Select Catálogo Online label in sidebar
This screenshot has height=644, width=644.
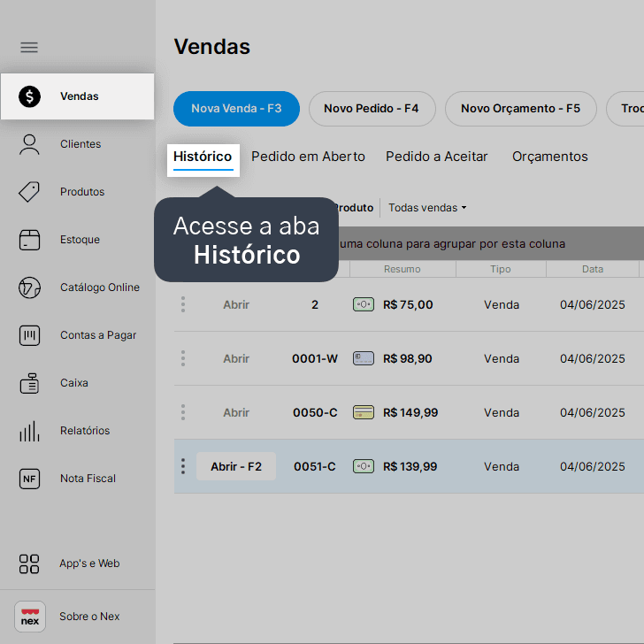tap(100, 287)
